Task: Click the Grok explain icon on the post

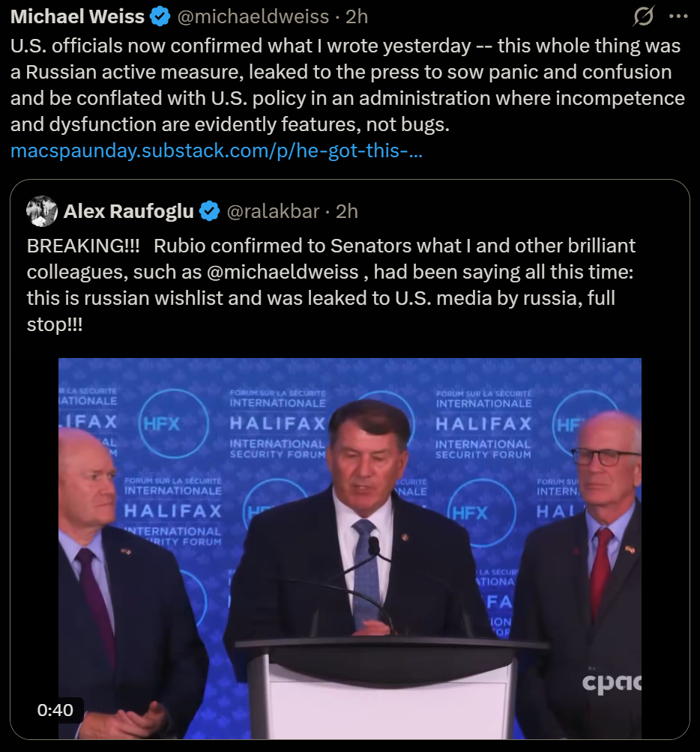Action: pos(644,16)
